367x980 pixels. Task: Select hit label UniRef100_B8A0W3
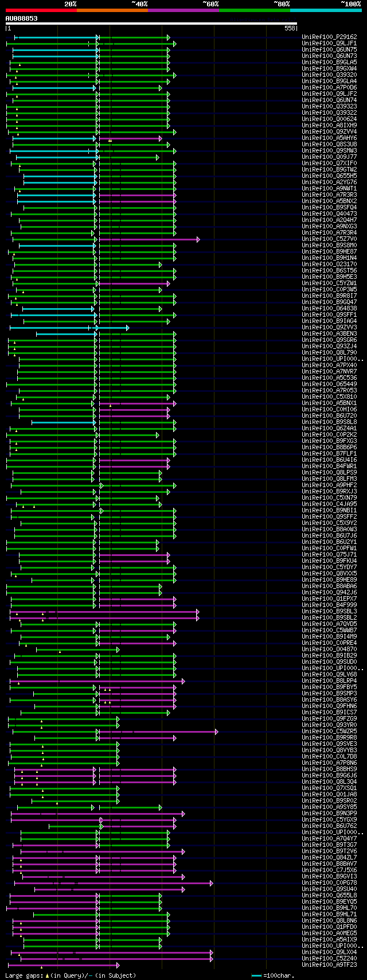pyautogui.click(x=329, y=530)
